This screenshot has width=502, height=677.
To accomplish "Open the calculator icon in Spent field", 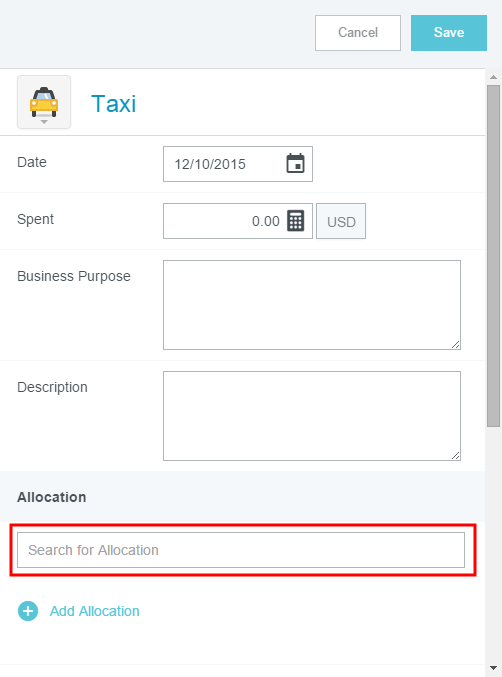I will (296, 221).
